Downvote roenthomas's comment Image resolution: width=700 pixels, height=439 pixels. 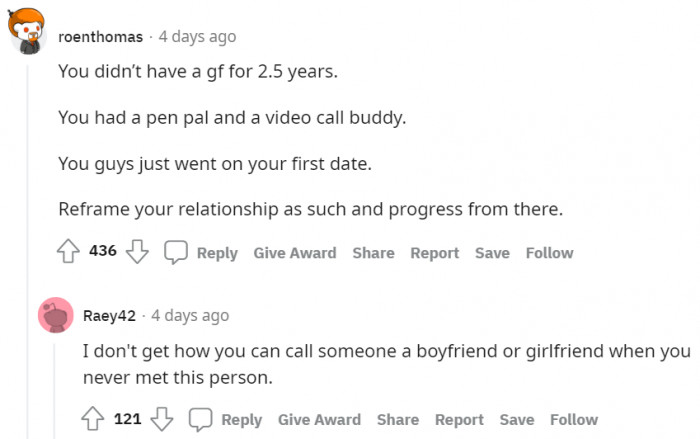coord(137,252)
